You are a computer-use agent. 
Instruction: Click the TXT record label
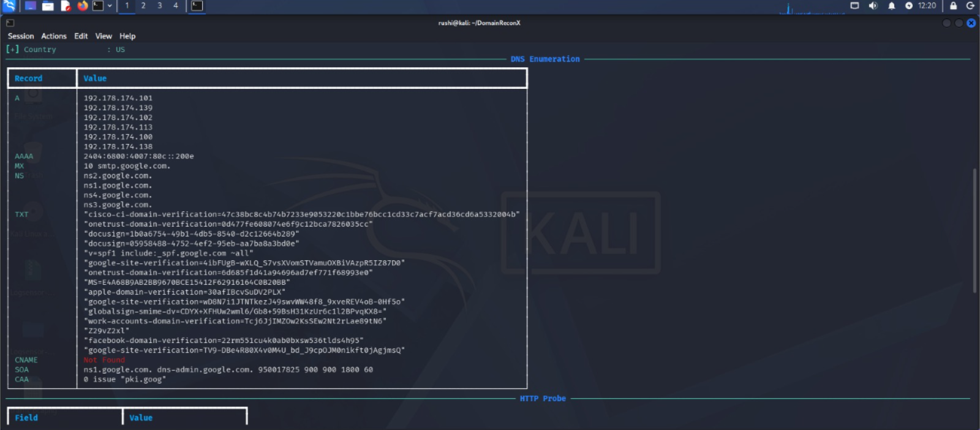[x=21, y=214]
